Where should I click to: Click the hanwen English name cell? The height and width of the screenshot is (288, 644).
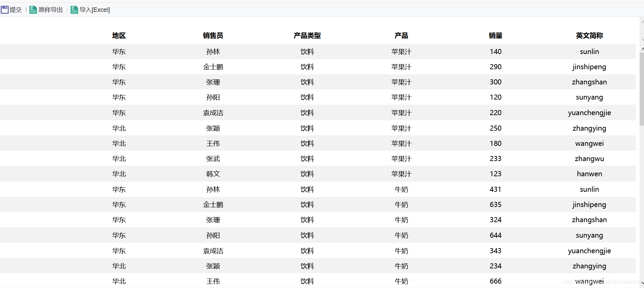point(589,174)
